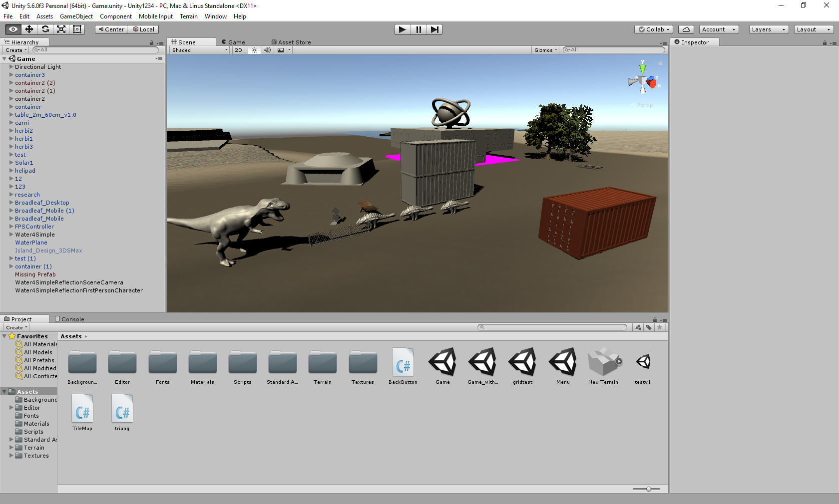Toggle 2D scene view mode
The width and height of the screenshot is (839, 504).
238,50
